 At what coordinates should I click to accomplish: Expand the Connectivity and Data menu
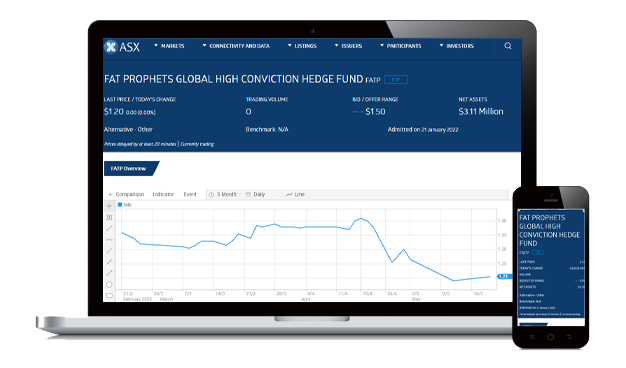(236, 46)
